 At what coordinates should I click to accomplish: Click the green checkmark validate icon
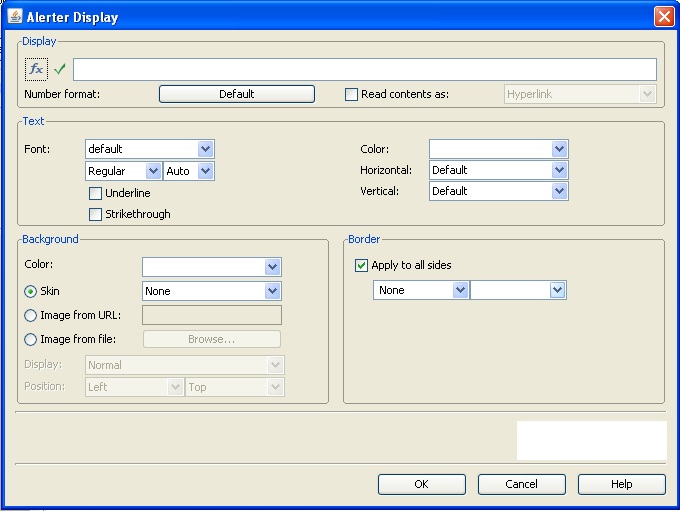pyautogui.click(x=60, y=69)
